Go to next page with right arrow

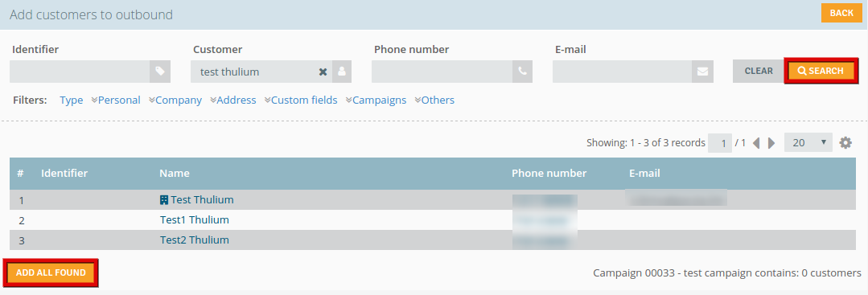(x=771, y=143)
